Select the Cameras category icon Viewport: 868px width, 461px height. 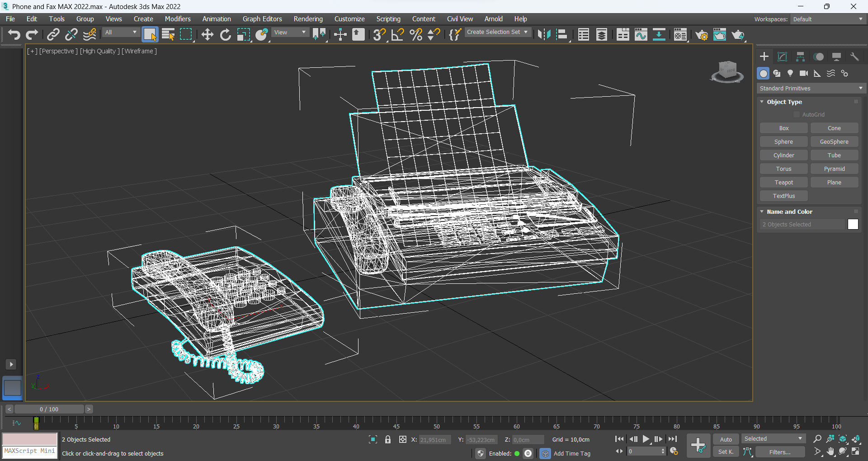click(804, 73)
